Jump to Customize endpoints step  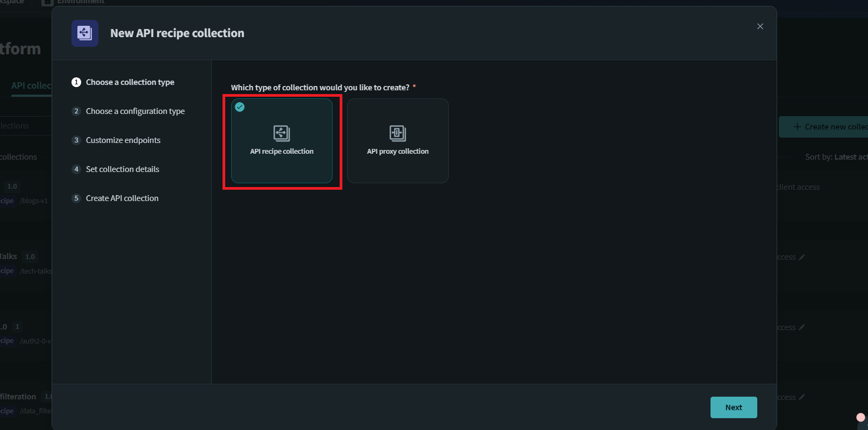tap(123, 140)
